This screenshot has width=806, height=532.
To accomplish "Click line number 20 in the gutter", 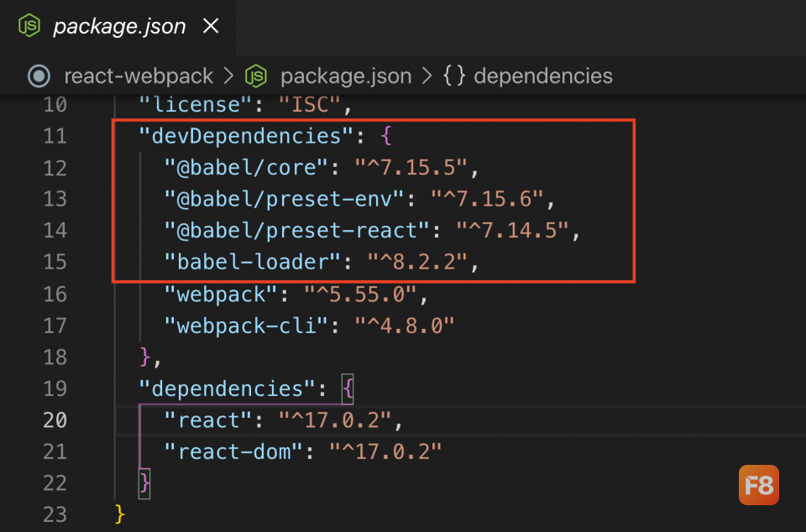I will pyautogui.click(x=55, y=420).
